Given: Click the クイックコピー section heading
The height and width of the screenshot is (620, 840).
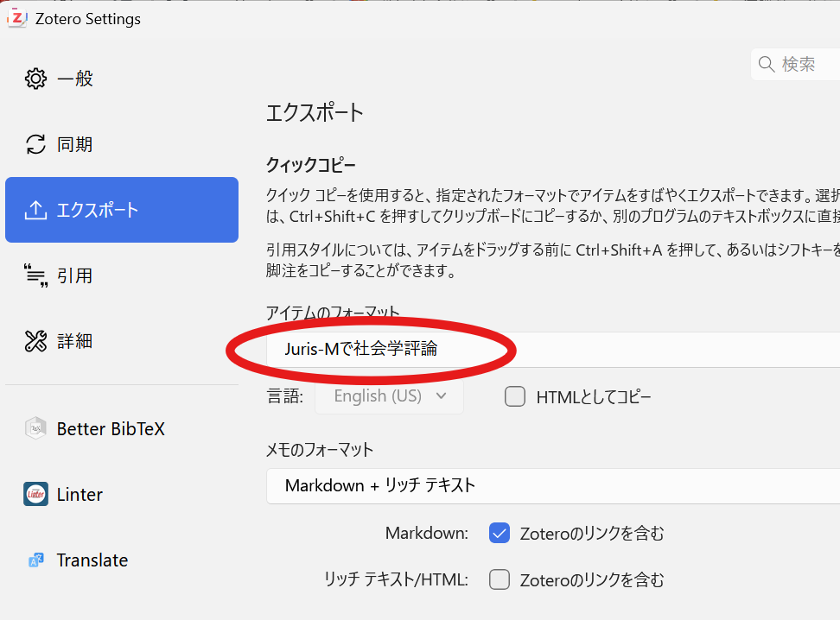Looking at the screenshot, I should 311,164.
